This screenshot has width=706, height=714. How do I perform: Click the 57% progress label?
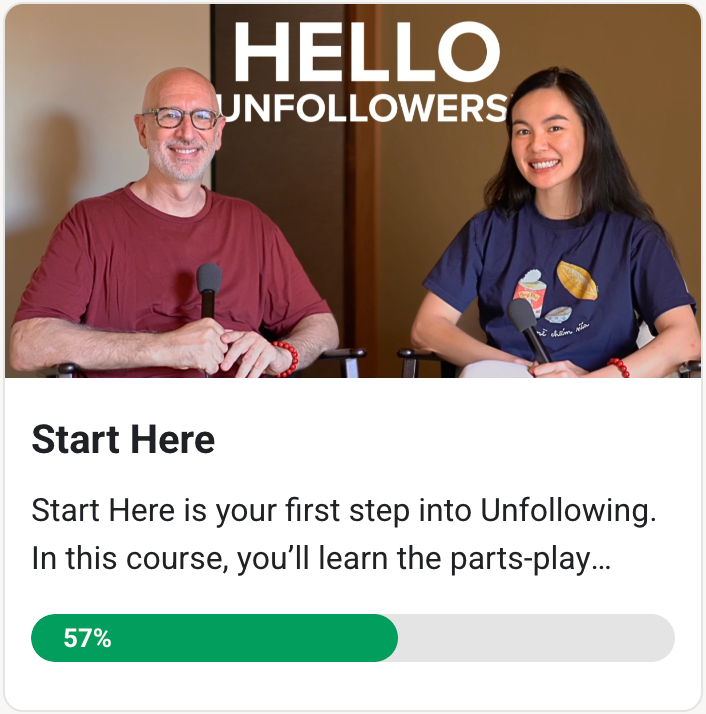[87, 638]
